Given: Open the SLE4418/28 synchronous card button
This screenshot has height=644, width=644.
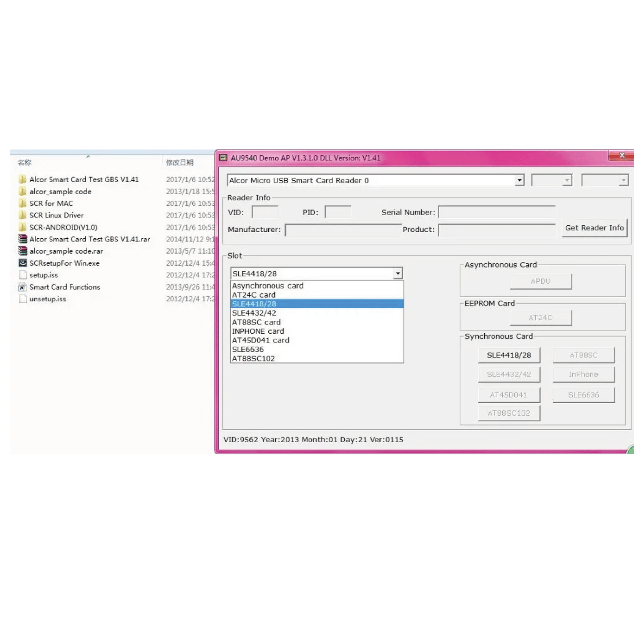Looking at the screenshot, I should pyautogui.click(x=509, y=355).
